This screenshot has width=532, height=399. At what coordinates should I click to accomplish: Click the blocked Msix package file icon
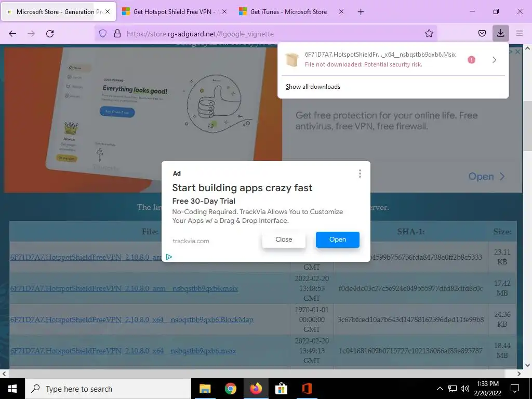[291, 60]
